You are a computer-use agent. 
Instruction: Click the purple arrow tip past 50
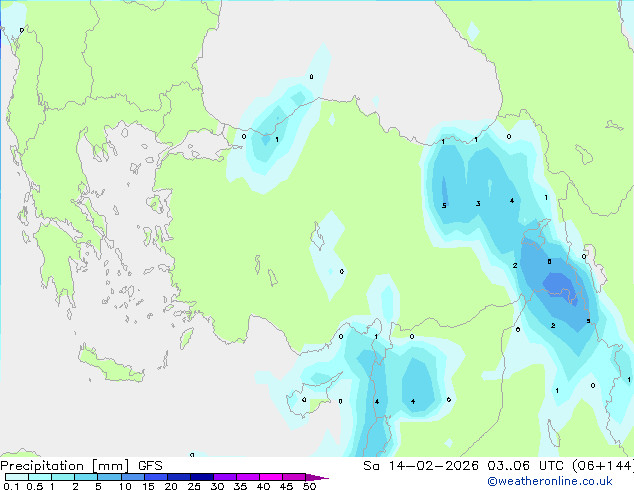tap(317, 477)
